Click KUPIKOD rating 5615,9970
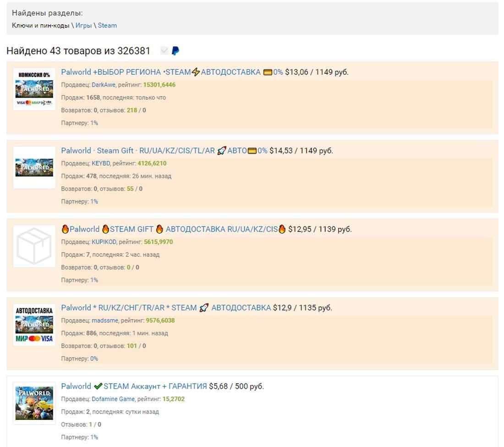504x447 pixels. point(159,242)
